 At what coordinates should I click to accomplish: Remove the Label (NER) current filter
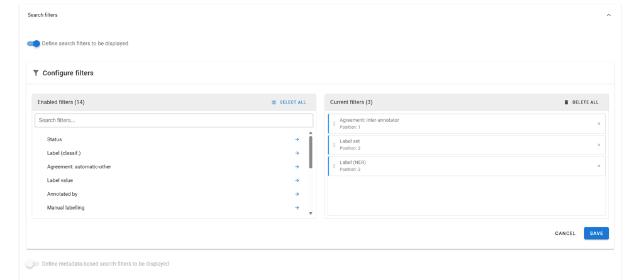point(599,166)
